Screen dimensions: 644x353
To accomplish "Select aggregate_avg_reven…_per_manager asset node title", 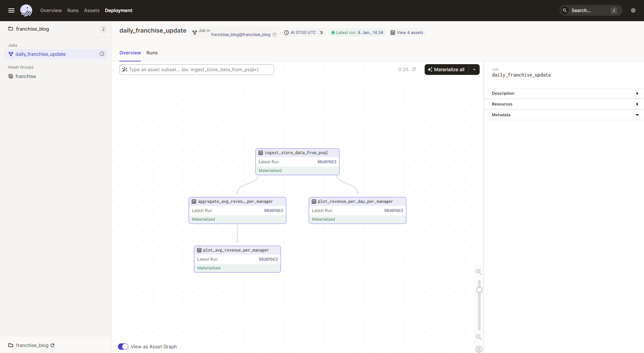I will [235, 202].
